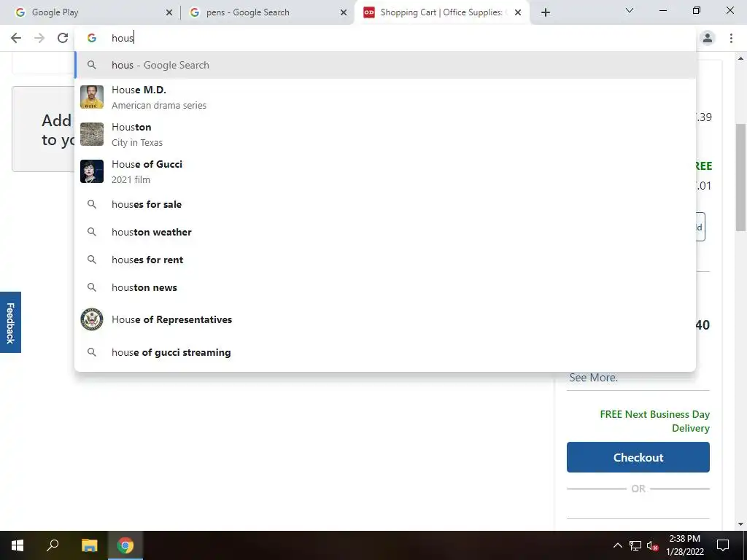
Task: Reload the page with the refresh icon
Action: (x=63, y=38)
